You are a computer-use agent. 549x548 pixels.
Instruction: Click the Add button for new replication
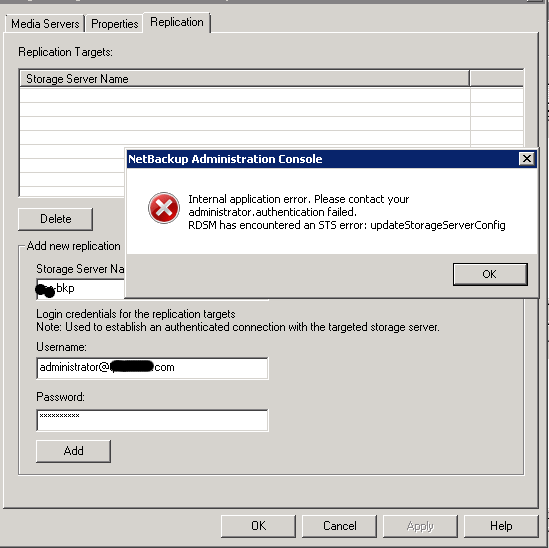(73, 451)
